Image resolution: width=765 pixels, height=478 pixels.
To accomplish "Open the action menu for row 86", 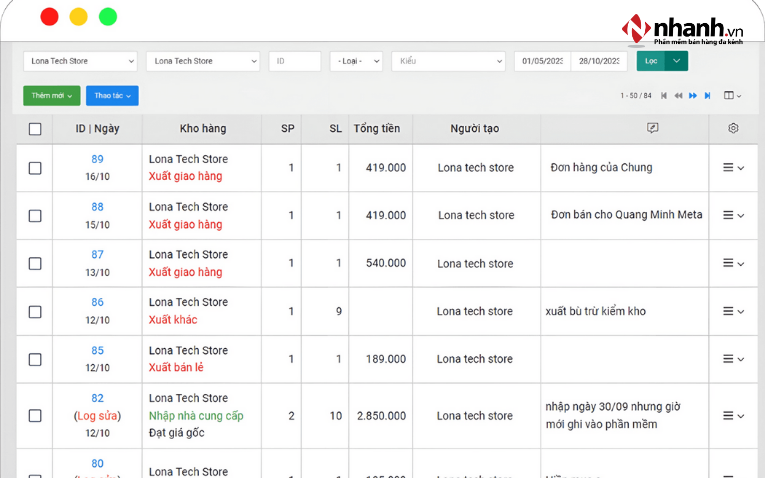I will pos(733,311).
